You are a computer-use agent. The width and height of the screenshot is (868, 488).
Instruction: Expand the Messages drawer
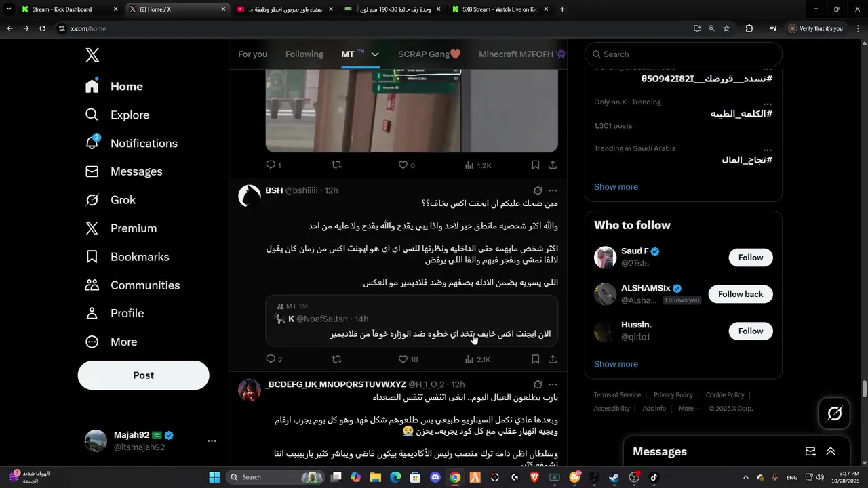(x=831, y=451)
